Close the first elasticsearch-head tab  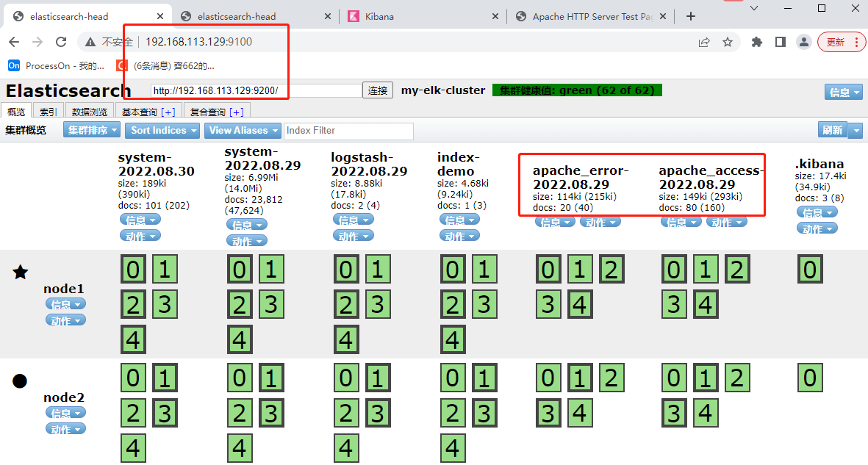coord(160,17)
